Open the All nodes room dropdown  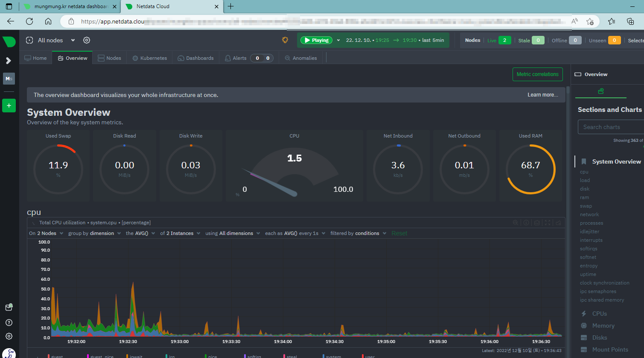click(x=50, y=40)
